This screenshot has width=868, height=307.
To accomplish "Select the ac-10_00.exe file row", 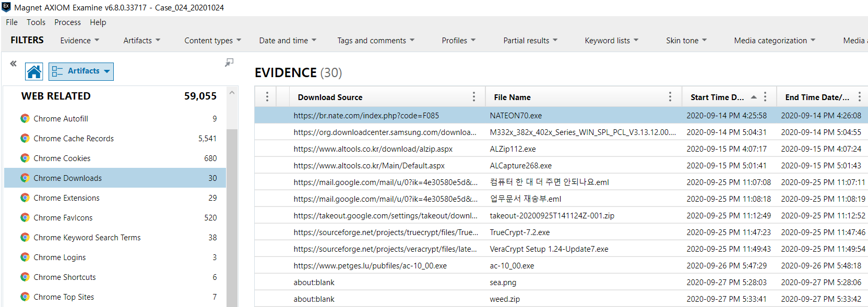I will pyautogui.click(x=561, y=265).
